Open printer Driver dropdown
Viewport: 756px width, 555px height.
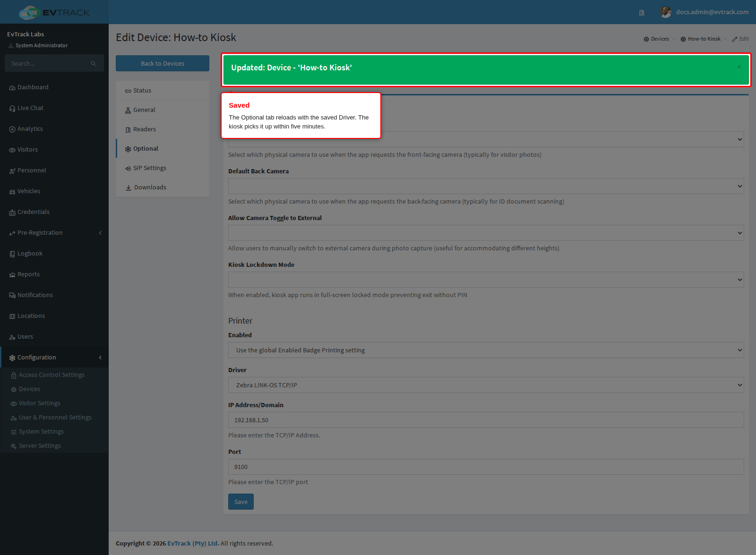tap(486, 385)
